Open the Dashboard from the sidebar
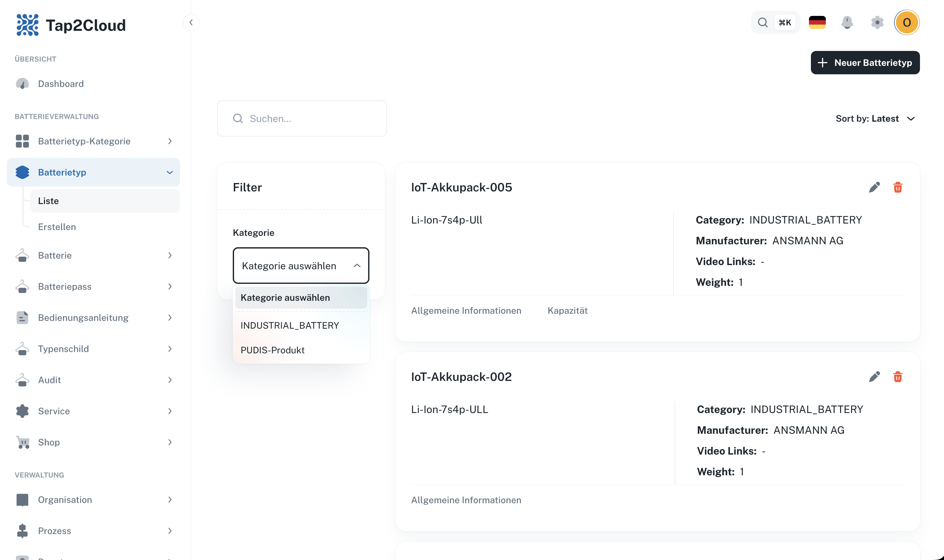This screenshot has height=560, width=944. tap(60, 83)
